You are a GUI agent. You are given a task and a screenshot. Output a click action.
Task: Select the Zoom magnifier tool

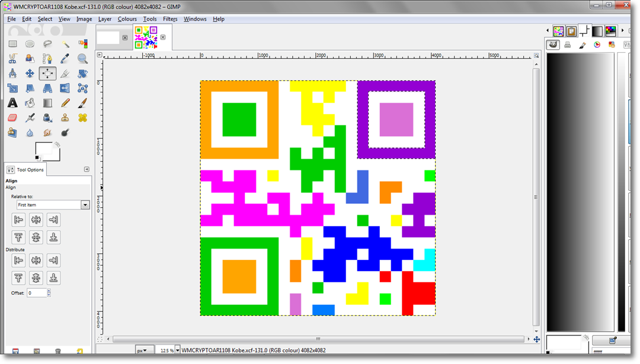[82, 59]
